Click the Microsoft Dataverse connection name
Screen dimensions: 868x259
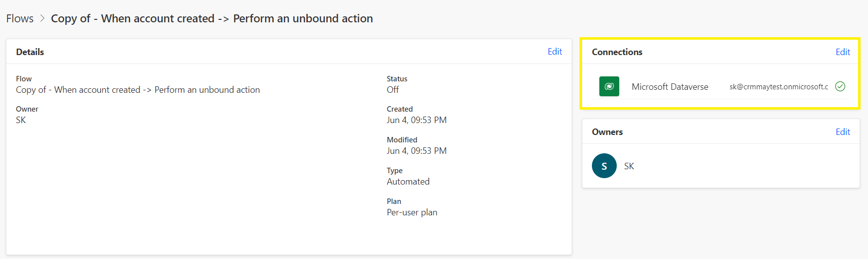(x=670, y=87)
